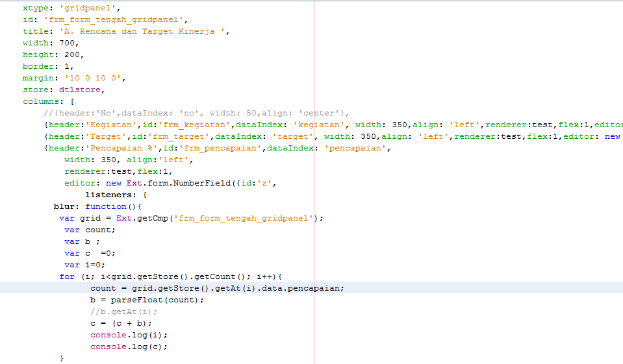The image size is (623, 364).
Task: Click the width value 700
Action: click(x=67, y=43)
